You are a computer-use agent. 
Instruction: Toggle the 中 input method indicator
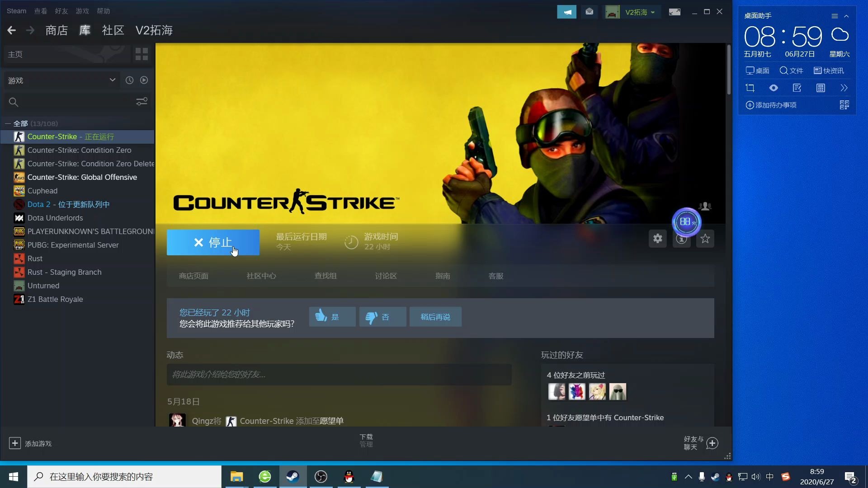tap(769, 477)
